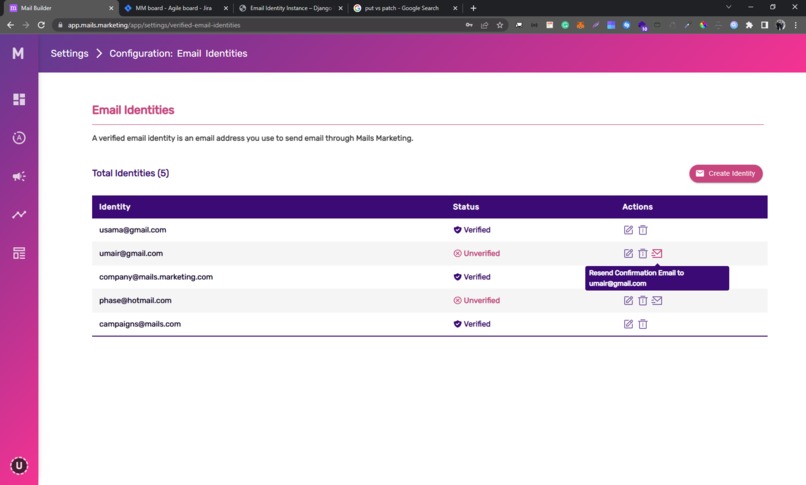Click Unverified status for phase@hotmail.com
Screen dimensions: 806x485
[477, 301]
